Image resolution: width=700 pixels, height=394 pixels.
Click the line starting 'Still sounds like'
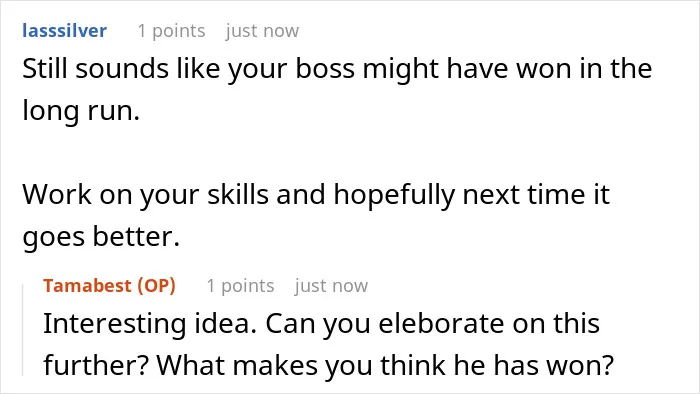(337, 70)
